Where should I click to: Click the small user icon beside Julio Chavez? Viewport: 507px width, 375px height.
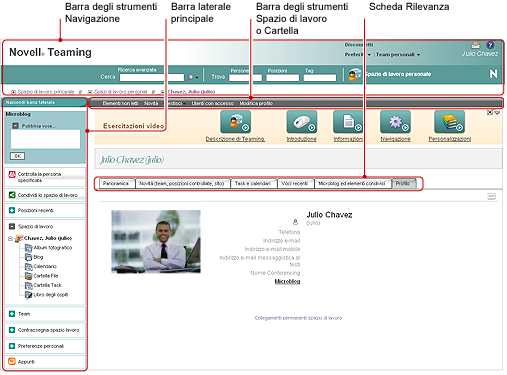(x=295, y=222)
